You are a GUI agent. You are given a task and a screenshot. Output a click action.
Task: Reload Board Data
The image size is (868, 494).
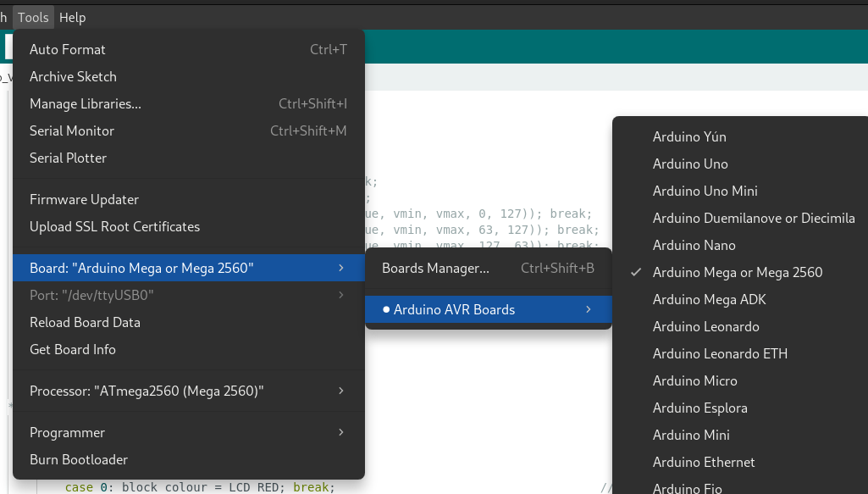(x=85, y=322)
